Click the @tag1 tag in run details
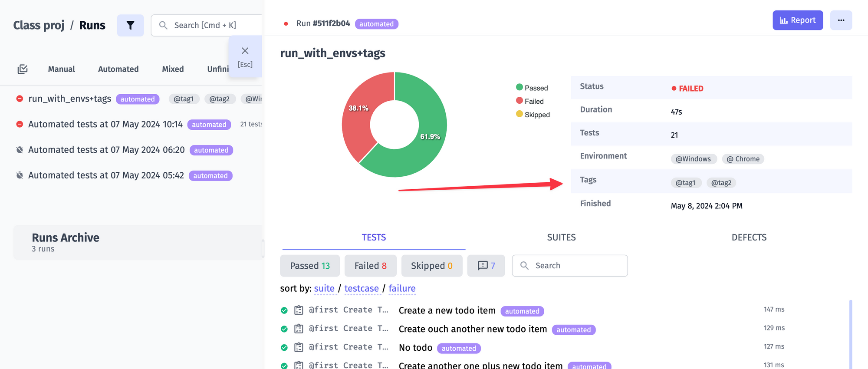The width and height of the screenshot is (868, 369). click(x=686, y=183)
